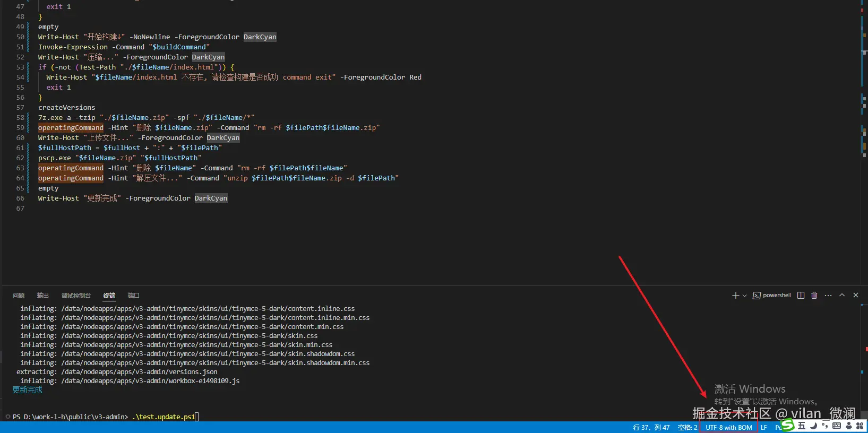Toggle the moon icon in the IME toolbar

tap(813, 426)
